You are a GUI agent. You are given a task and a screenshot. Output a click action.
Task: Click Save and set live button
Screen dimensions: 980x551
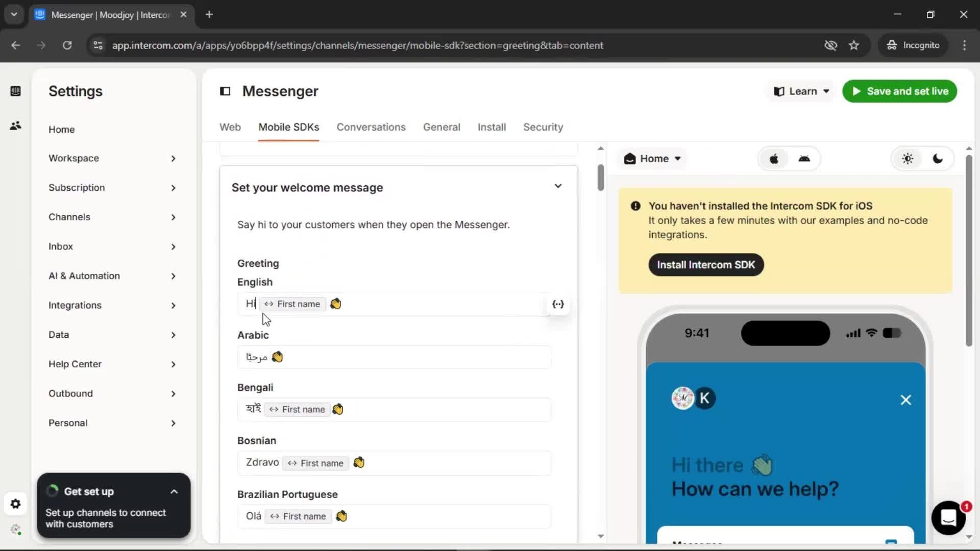[x=899, y=91]
